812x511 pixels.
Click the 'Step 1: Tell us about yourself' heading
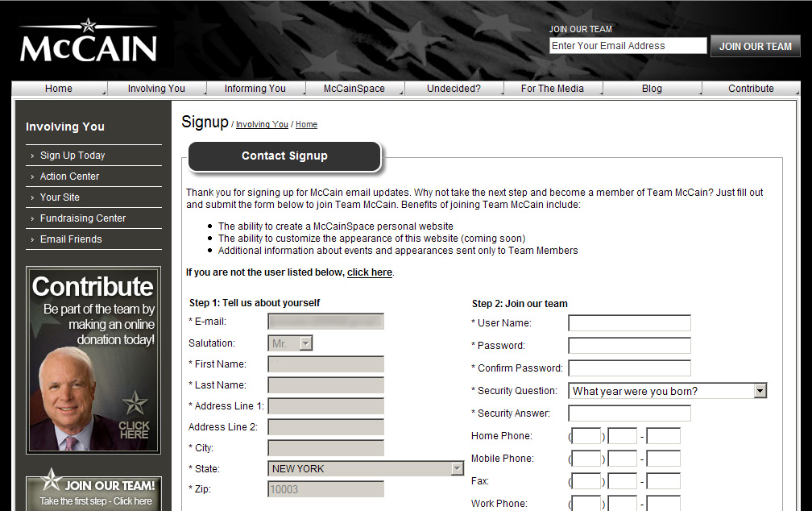click(x=255, y=303)
